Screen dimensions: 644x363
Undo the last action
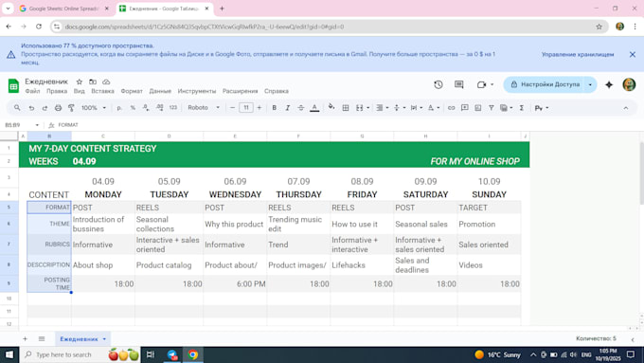(31, 108)
